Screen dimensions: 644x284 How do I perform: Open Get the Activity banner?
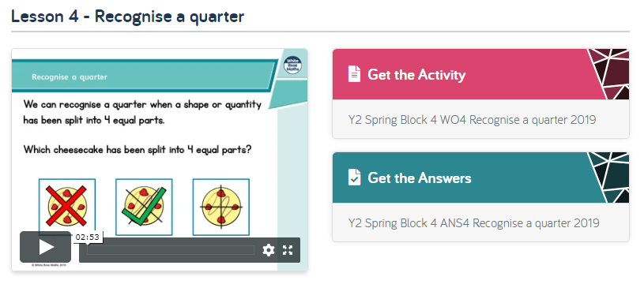click(480, 74)
